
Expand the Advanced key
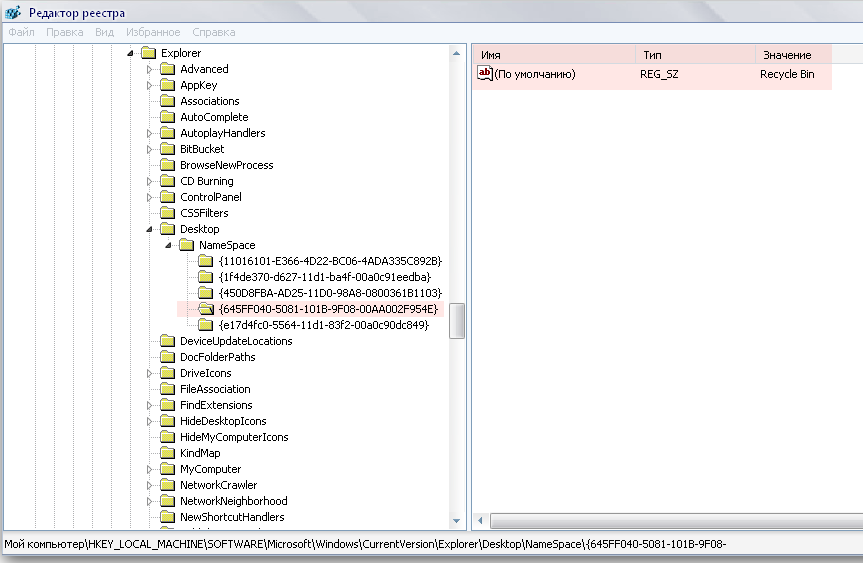pos(149,69)
